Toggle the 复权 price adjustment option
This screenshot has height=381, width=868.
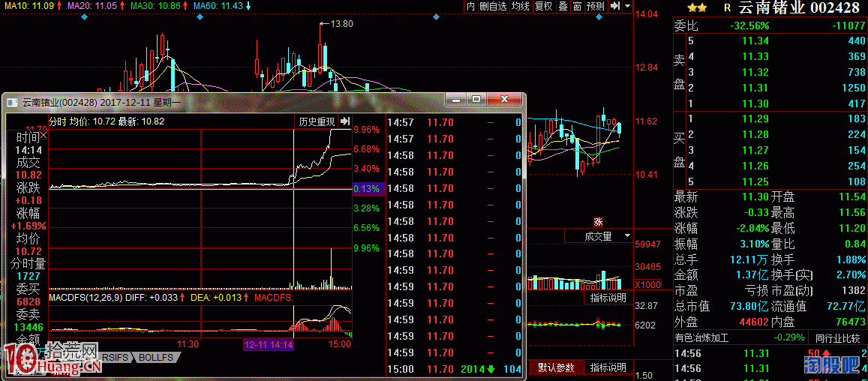[543, 6]
